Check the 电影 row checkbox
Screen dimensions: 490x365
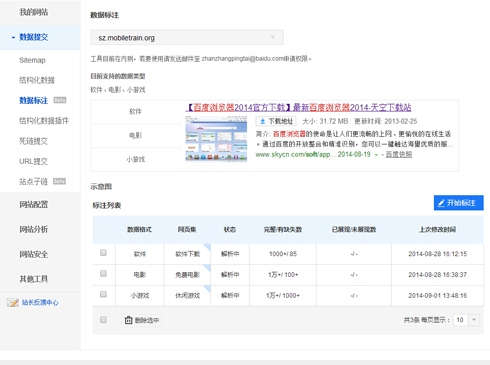(x=103, y=273)
